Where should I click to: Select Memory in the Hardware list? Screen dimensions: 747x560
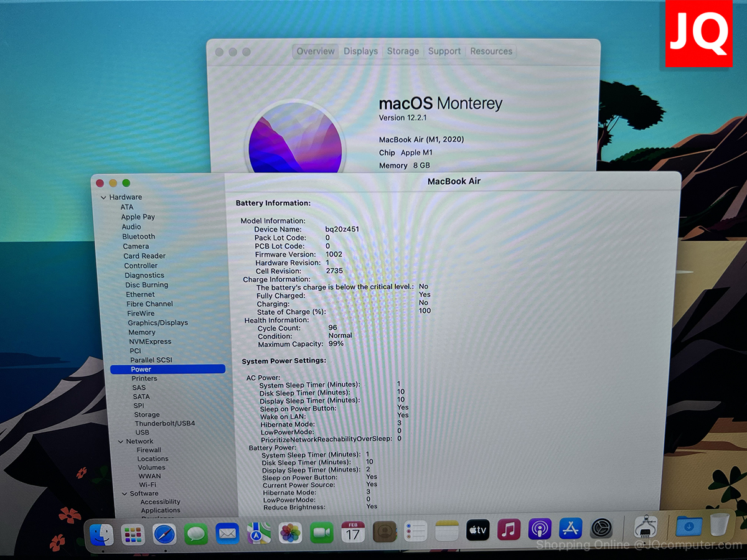142,333
